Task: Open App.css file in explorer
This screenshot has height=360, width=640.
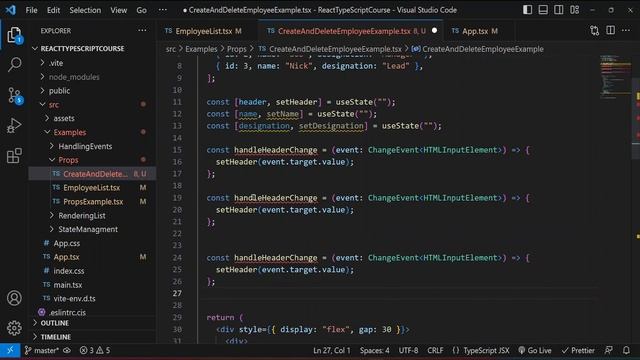Action: coord(67,243)
